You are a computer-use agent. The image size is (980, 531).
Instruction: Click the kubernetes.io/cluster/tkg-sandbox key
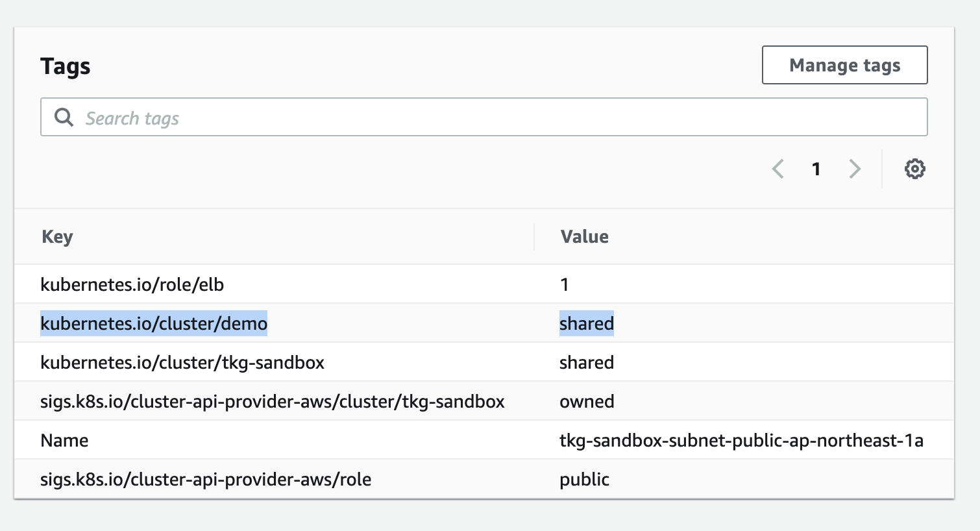[182, 362]
